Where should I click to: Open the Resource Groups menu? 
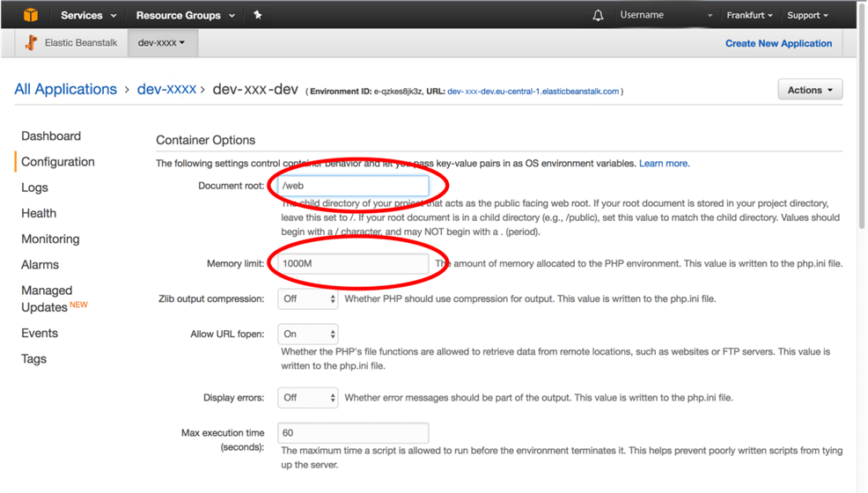186,16
